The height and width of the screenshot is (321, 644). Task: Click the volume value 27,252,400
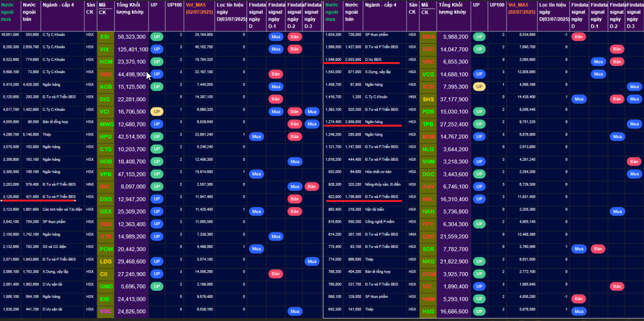click(454, 124)
